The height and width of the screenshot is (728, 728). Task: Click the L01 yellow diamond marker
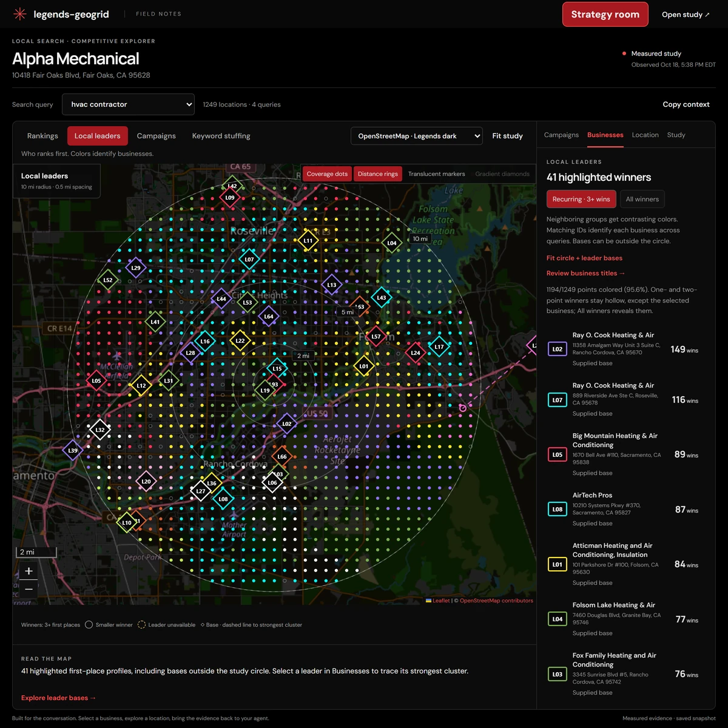tap(363, 366)
